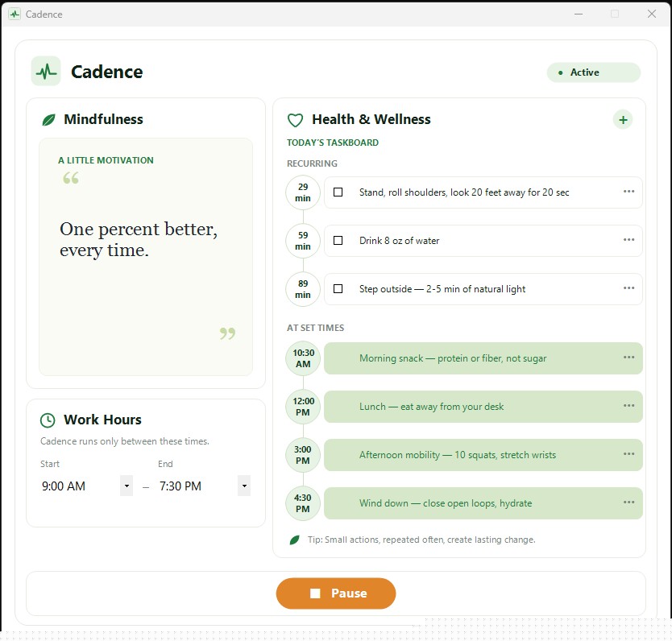Check off Drink 8 oz of water
This screenshot has height=641, width=672.
(338, 241)
